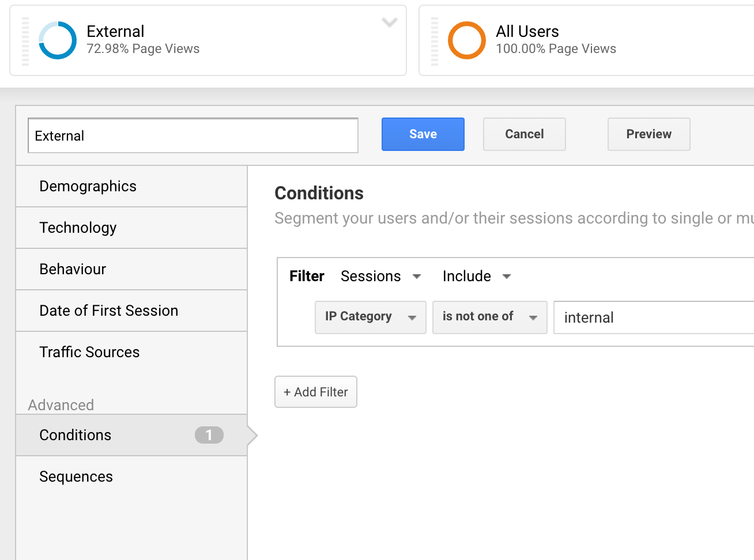Viewport: 754px width, 560px height.
Task: Open the 'is not one of' operator dropdown
Action: click(x=489, y=317)
